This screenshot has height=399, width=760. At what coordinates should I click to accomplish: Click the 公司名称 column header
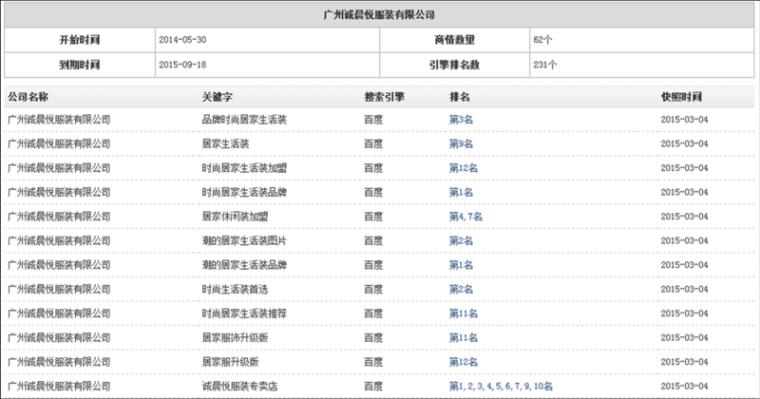28,96
